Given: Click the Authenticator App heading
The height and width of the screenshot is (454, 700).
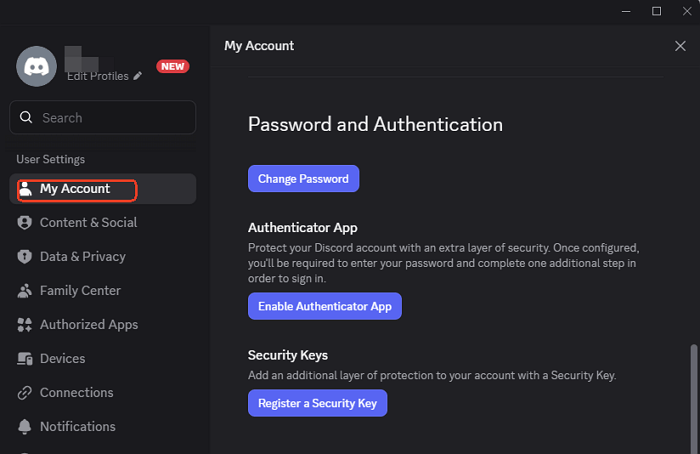Looking at the screenshot, I should [x=303, y=228].
